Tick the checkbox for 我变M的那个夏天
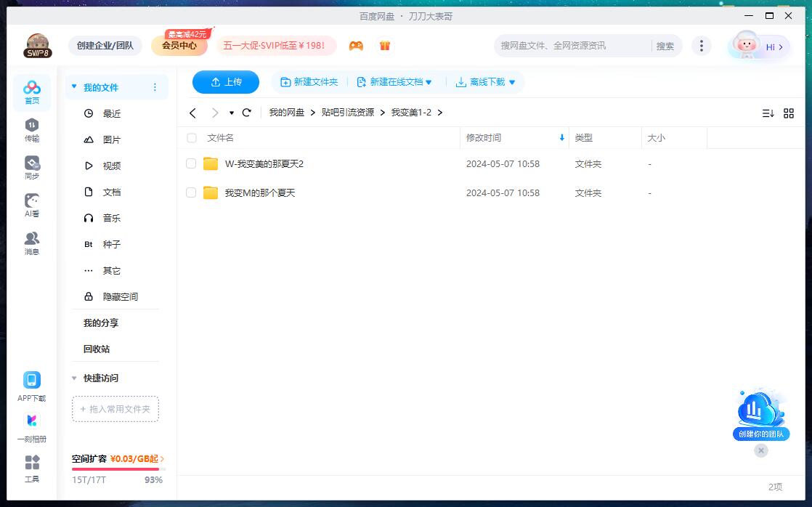The width and height of the screenshot is (812, 507). [x=191, y=193]
